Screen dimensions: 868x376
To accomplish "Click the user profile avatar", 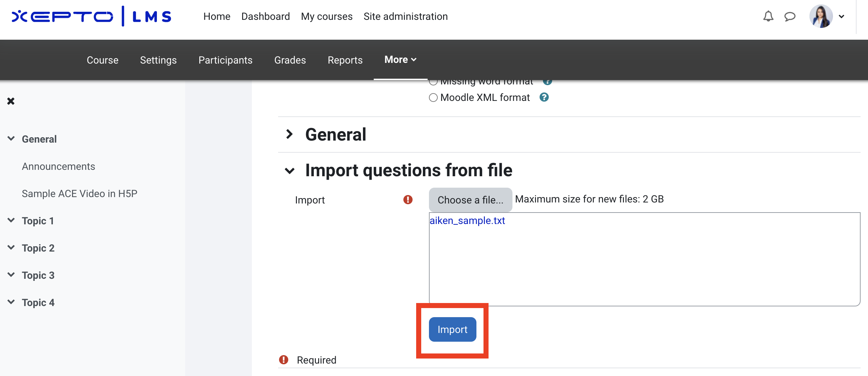I will 821,16.
